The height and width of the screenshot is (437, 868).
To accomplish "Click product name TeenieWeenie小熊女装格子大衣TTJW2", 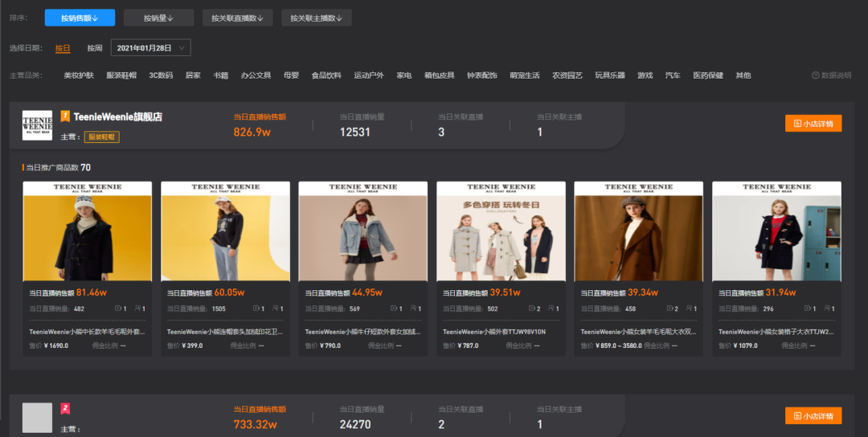I will point(776,332).
